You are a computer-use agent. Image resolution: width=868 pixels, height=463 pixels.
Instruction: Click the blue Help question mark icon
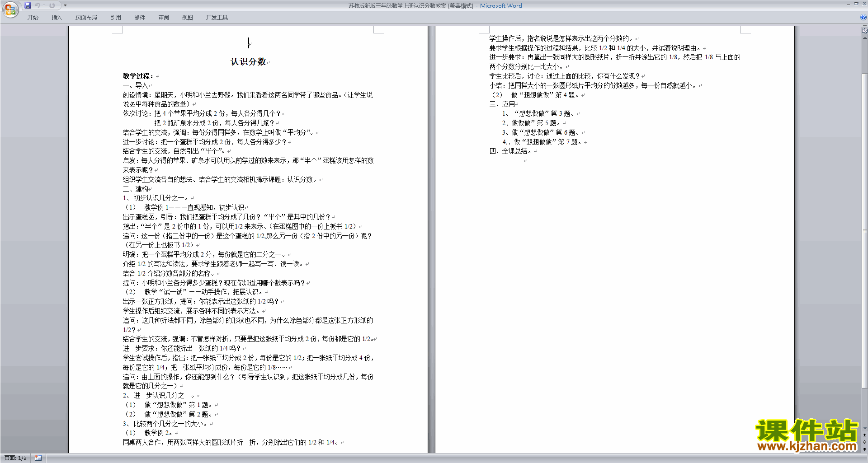coord(863,17)
